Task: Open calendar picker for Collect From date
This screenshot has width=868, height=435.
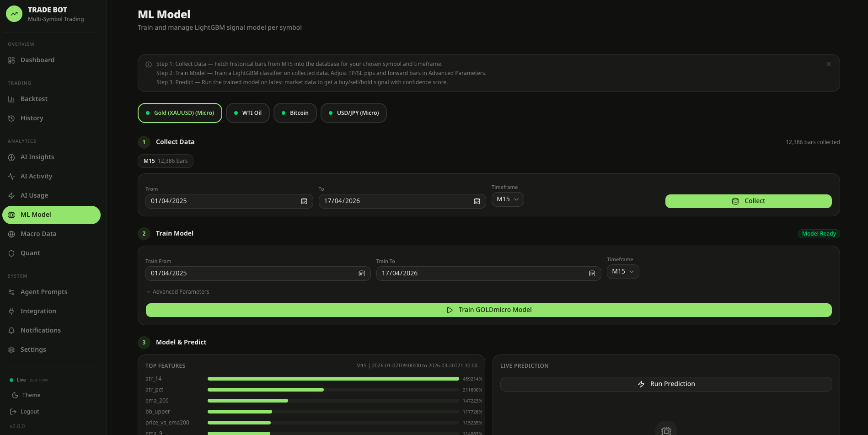Action: coord(304,201)
